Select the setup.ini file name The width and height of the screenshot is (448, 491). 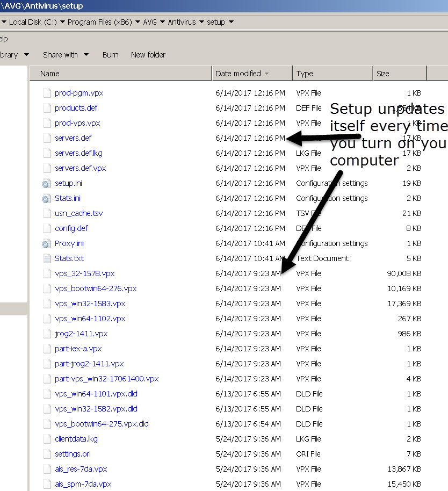68,183
